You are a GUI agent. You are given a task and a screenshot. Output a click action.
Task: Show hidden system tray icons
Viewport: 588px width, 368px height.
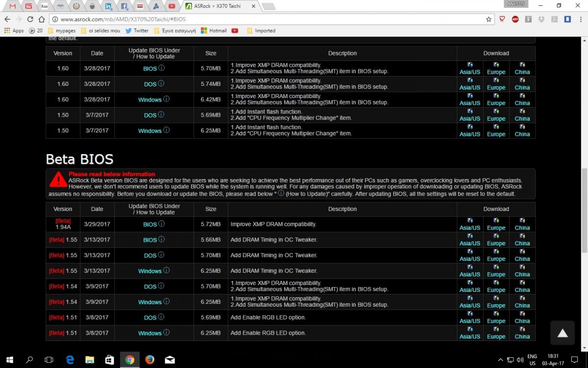(500, 360)
